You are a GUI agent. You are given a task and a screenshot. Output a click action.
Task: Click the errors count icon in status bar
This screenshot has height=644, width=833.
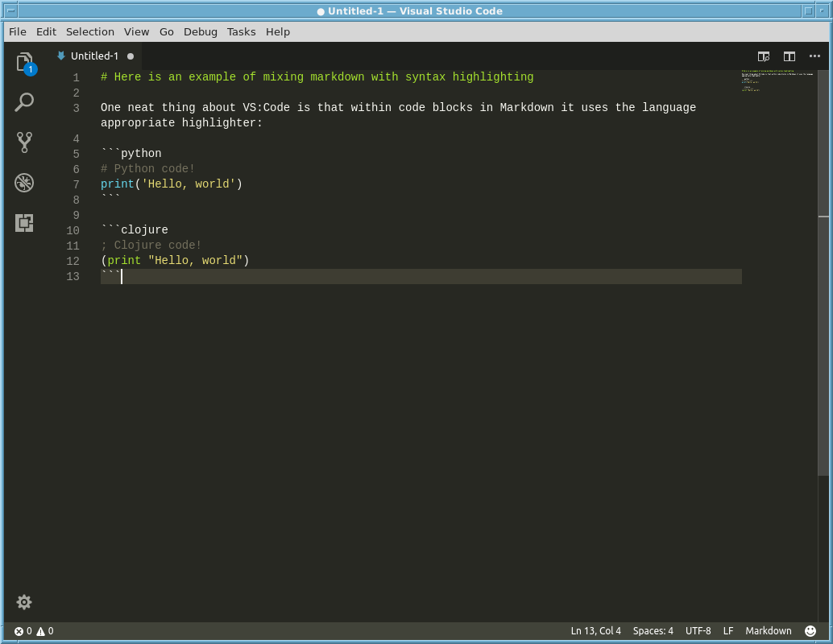click(x=19, y=631)
